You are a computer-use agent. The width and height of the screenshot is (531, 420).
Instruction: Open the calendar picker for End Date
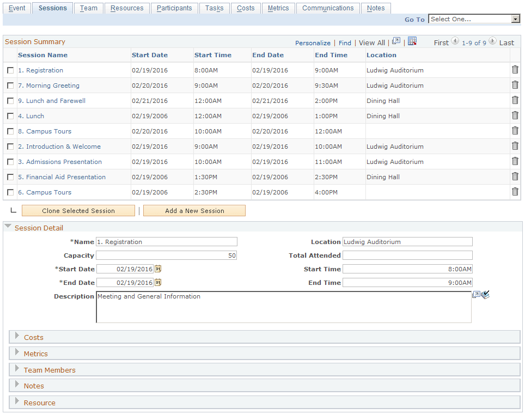pos(158,282)
